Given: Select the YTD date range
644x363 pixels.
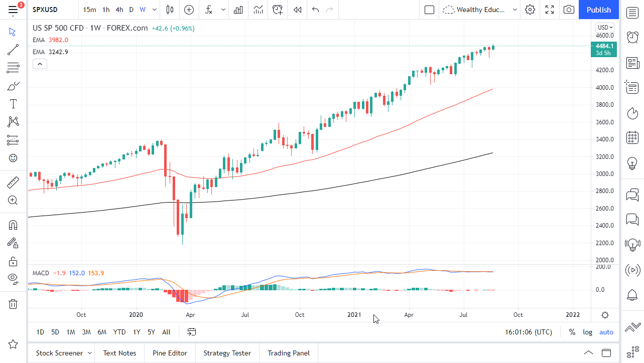Looking at the screenshot, I should coord(119,332).
